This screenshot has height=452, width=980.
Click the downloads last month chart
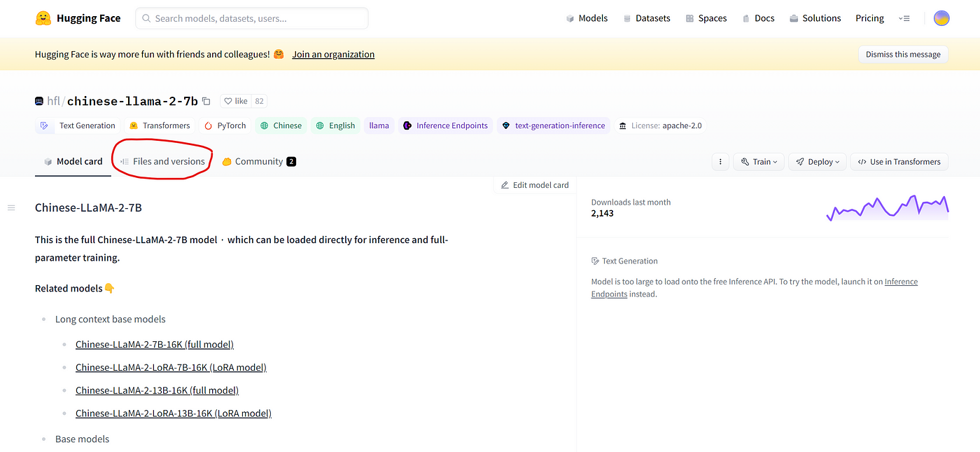(x=887, y=208)
